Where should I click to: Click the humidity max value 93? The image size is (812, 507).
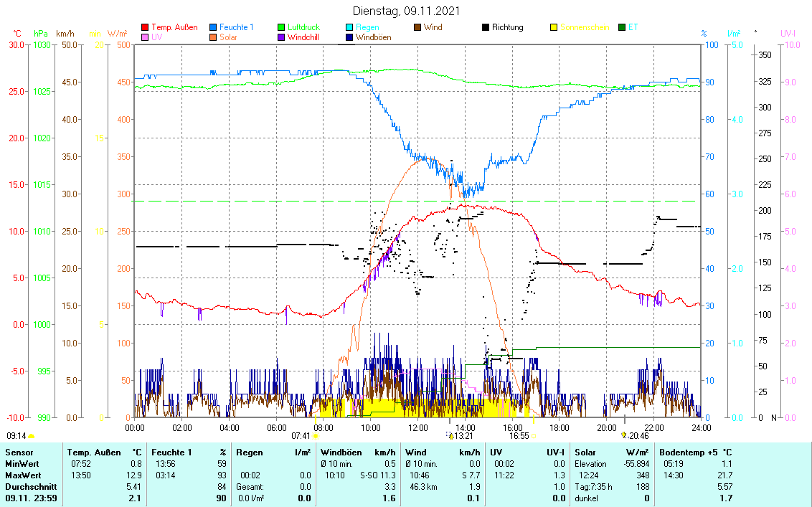(222, 475)
